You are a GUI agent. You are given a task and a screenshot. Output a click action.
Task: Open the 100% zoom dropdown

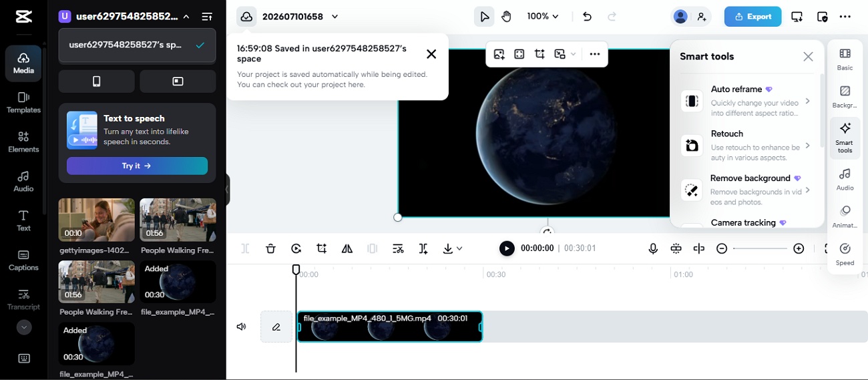coord(543,17)
